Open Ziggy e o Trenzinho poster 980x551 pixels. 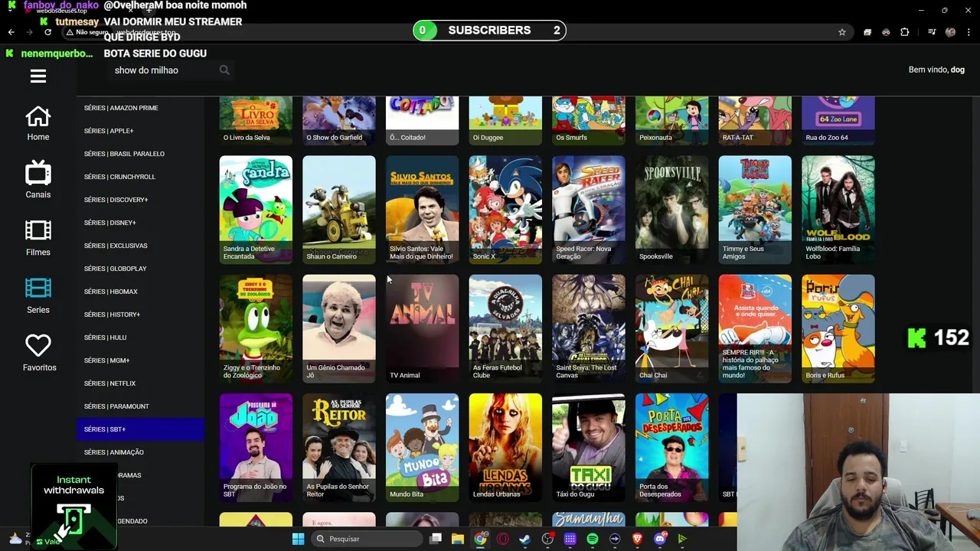coord(256,328)
